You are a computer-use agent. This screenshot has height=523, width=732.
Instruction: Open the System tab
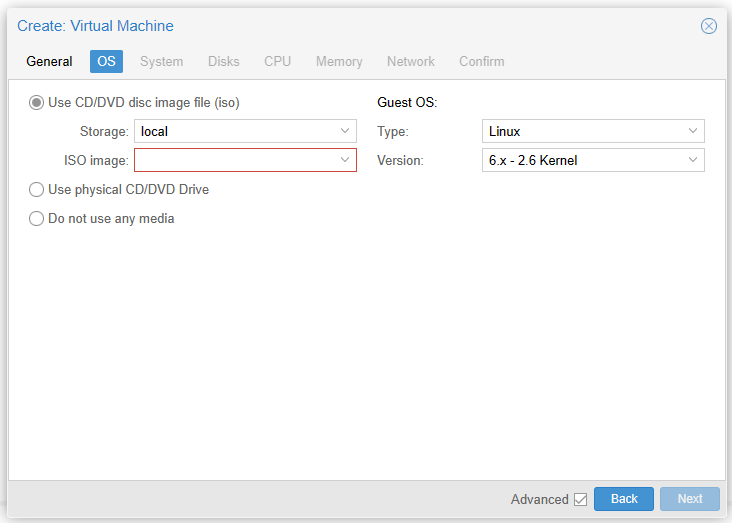point(161,61)
